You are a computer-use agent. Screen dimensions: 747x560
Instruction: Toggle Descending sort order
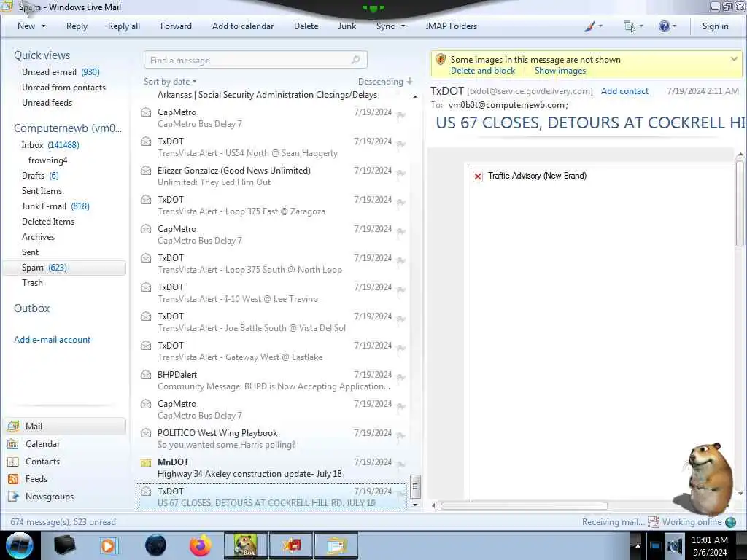[x=385, y=82]
